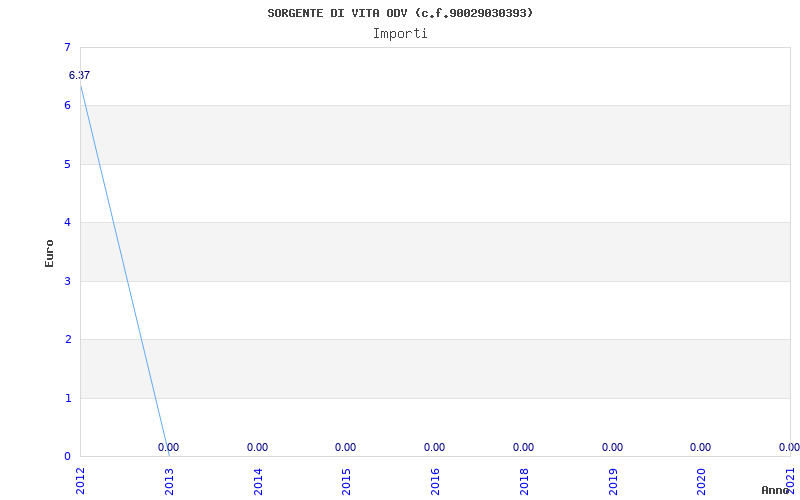This screenshot has width=800, height=500.
Task: Click y-axis tick value 7
Action: [x=67, y=47]
